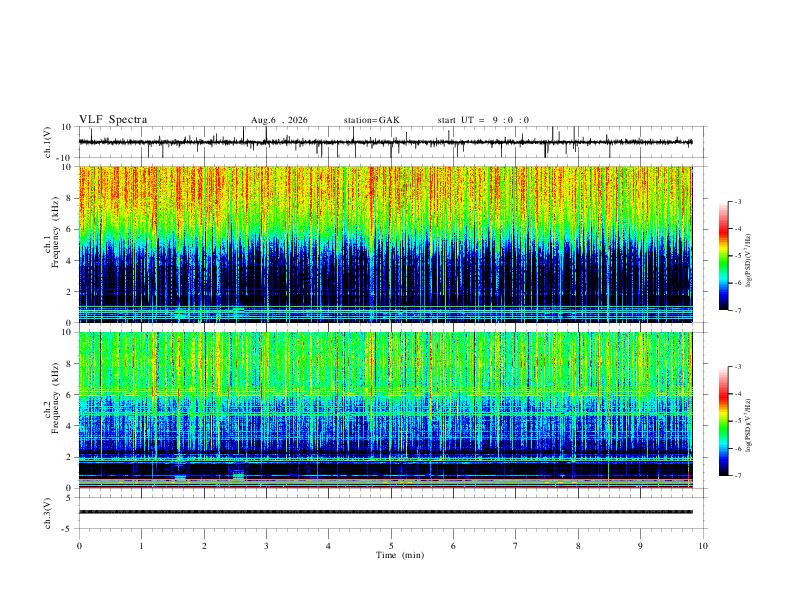
Task: Click the start UT time label
Action: (483, 120)
